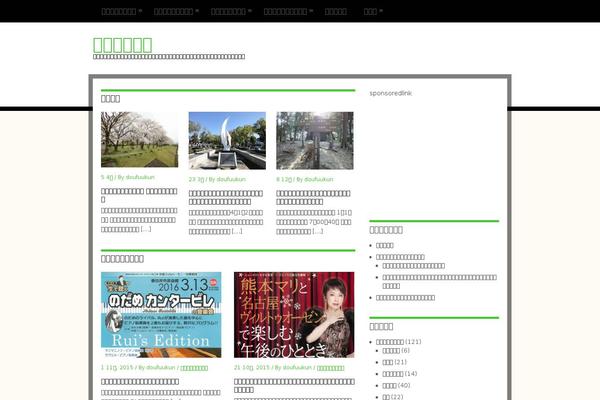600x400 pixels.
Task: Click author doufuukun on the 23 3月 post
Action: coord(231,179)
